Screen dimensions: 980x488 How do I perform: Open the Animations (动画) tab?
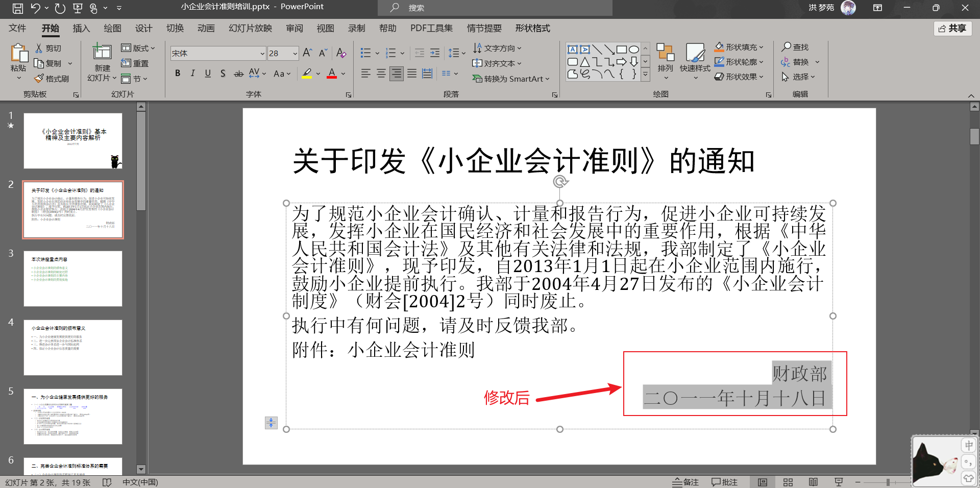point(206,28)
